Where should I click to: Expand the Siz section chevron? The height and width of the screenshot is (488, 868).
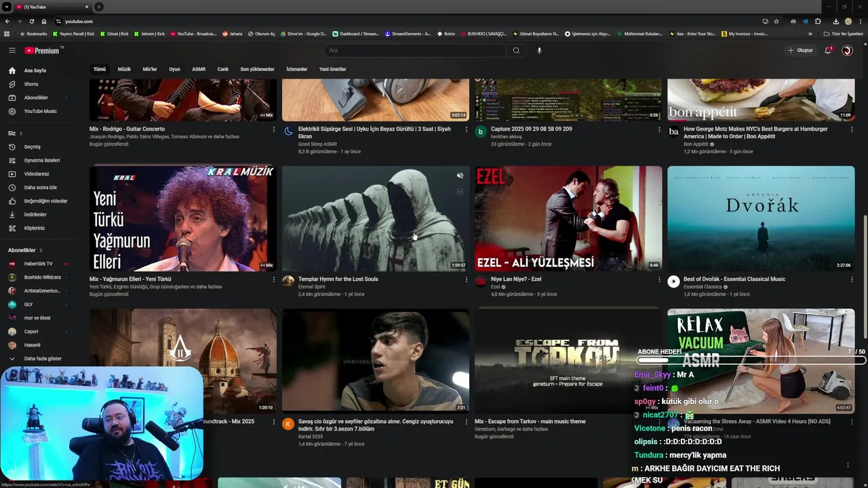[x=21, y=134]
